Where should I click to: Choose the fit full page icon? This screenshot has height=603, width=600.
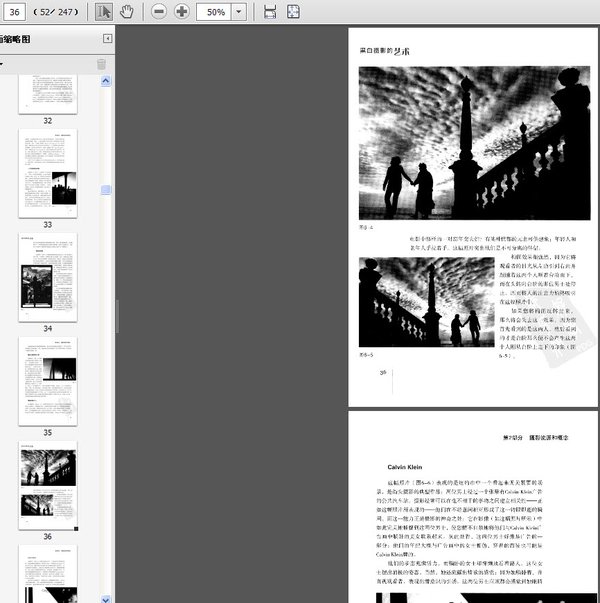point(293,12)
